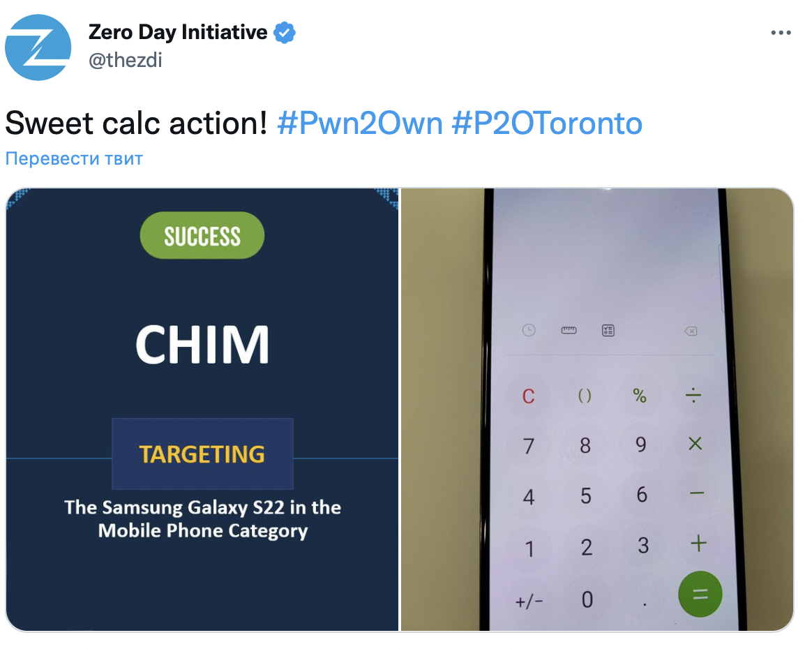Screen dimensions: 812x649
Task: Open the #P2OToronto hashtag
Action: (x=548, y=124)
